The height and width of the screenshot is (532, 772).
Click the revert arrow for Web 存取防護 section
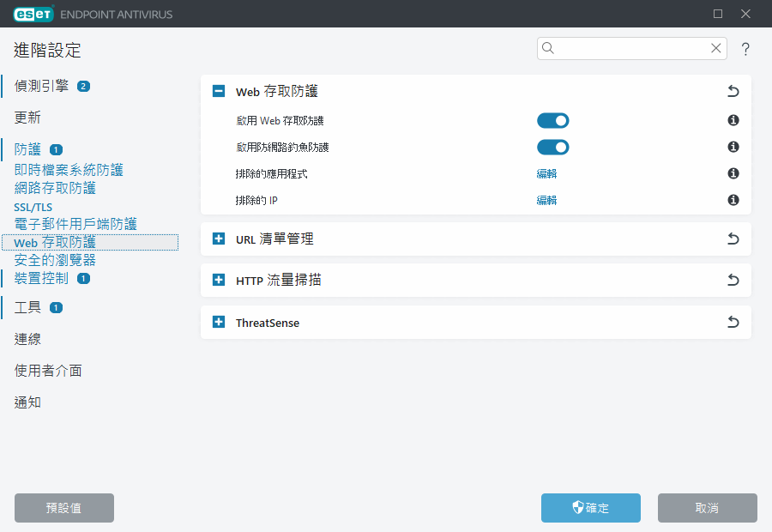[x=733, y=91]
